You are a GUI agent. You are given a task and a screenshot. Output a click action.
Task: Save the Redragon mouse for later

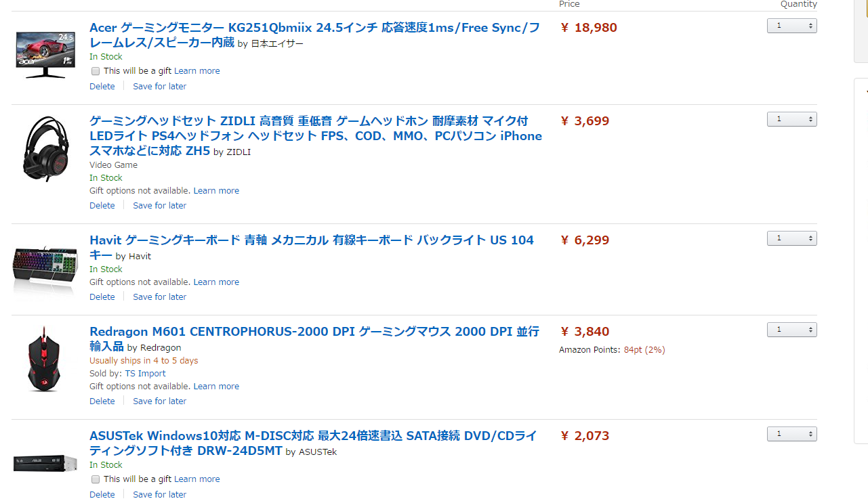coord(159,401)
